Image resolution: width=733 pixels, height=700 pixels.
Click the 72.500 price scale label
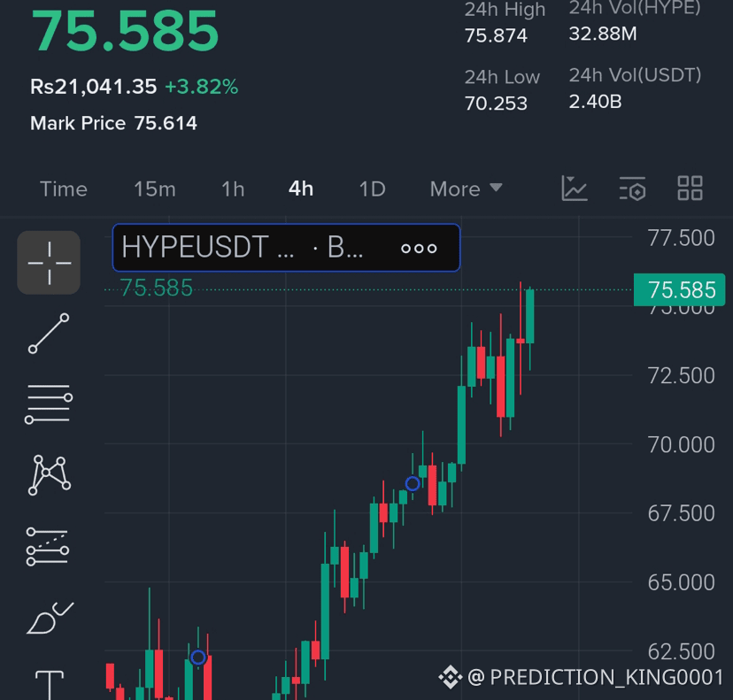[x=681, y=376]
